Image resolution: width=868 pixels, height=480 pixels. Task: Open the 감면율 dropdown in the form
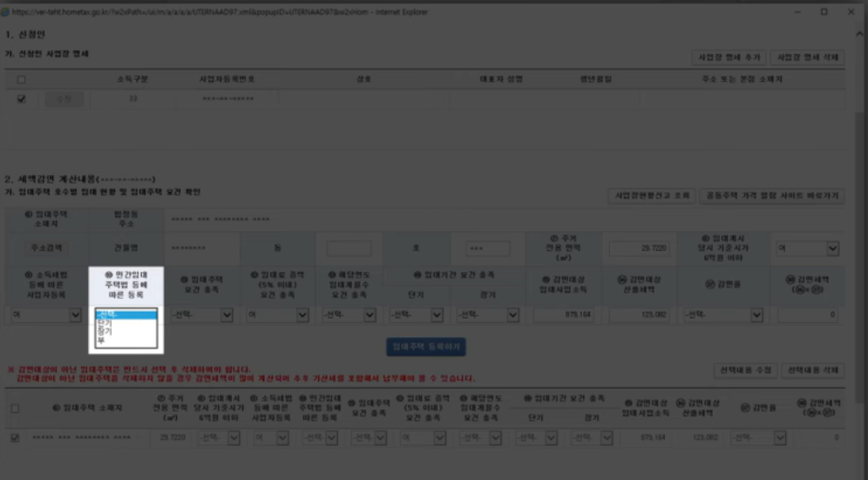(723, 314)
